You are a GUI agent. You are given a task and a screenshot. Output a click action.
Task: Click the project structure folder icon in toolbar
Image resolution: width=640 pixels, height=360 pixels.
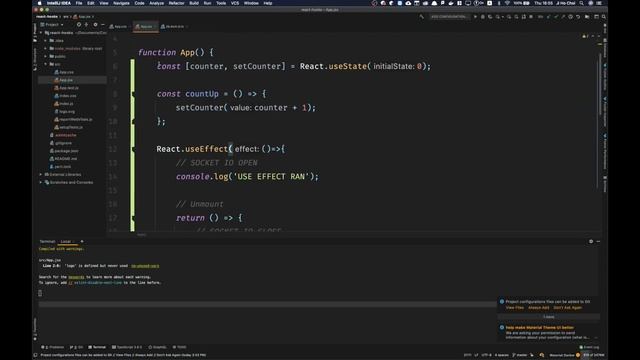click(587, 17)
